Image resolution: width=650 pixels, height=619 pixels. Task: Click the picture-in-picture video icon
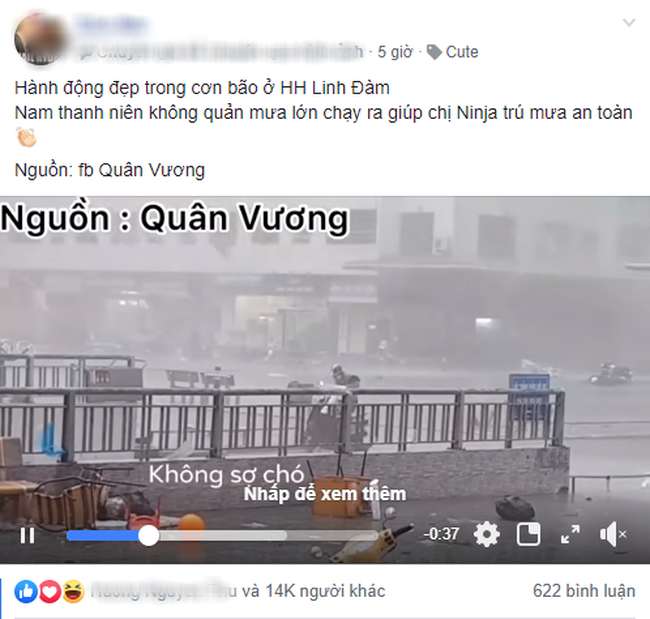point(528,534)
